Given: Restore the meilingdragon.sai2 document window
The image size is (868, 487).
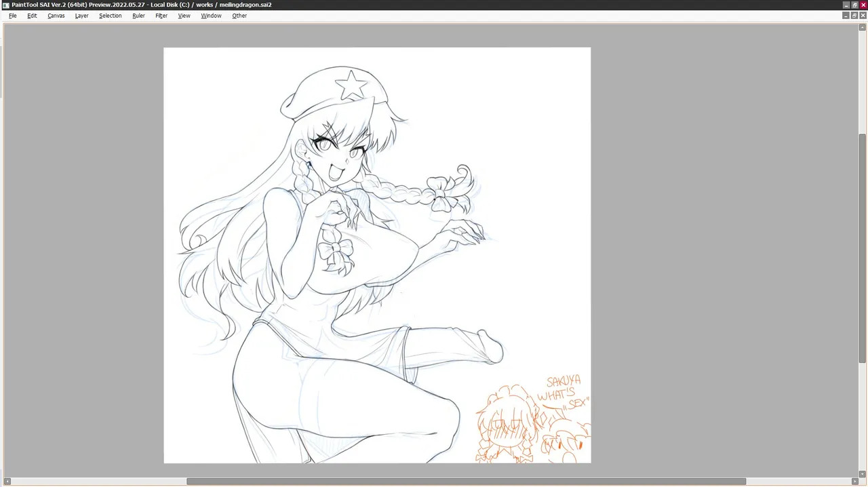Looking at the screenshot, I should [x=854, y=16].
